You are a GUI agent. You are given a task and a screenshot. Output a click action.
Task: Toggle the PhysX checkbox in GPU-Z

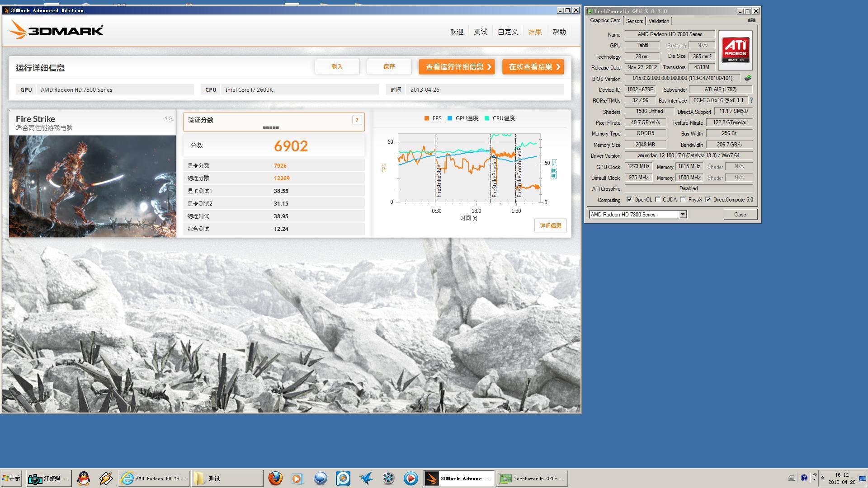[683, 199]
